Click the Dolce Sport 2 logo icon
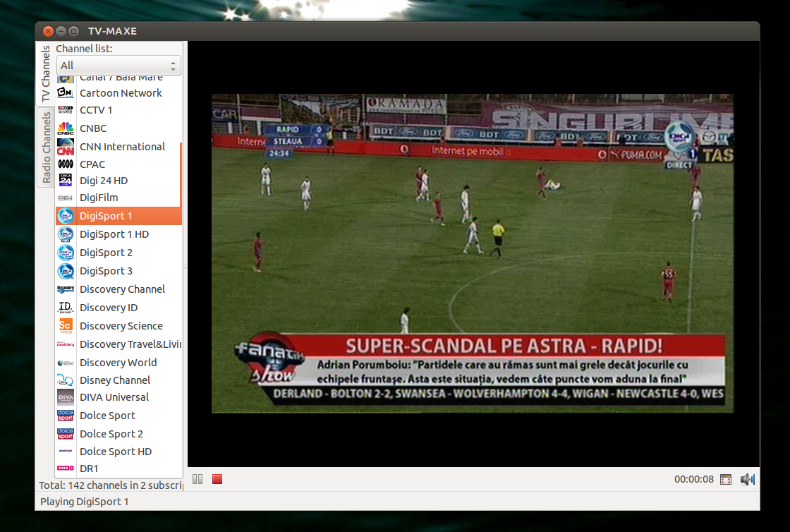 pos(66,434)
